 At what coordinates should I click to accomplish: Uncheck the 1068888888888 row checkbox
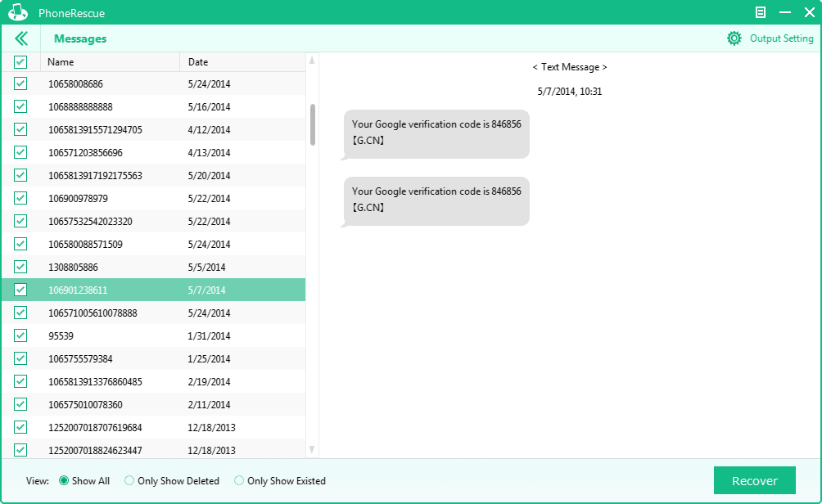(x=20, y=107)
